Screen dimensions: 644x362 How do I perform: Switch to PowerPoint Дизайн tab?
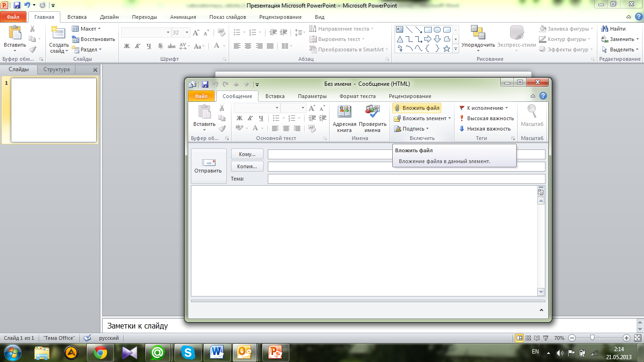pos(109,17)
